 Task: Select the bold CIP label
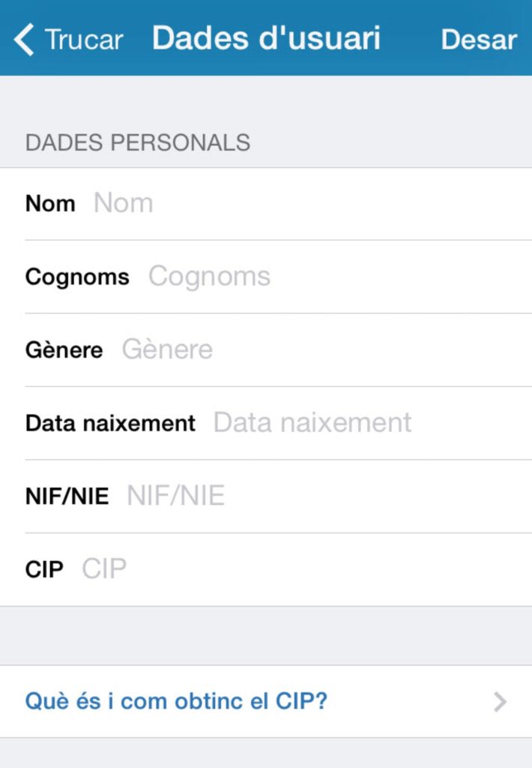click(x=44, y=569)
